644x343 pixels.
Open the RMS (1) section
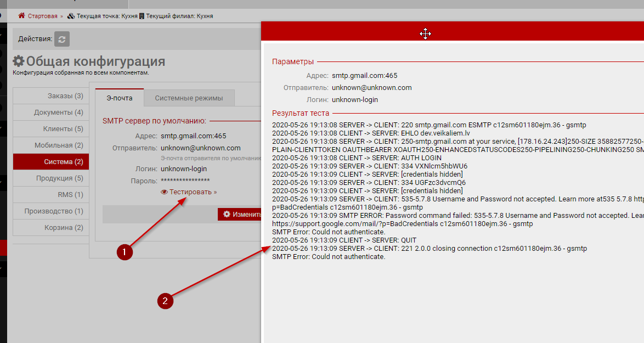click(x=70, y=195)
